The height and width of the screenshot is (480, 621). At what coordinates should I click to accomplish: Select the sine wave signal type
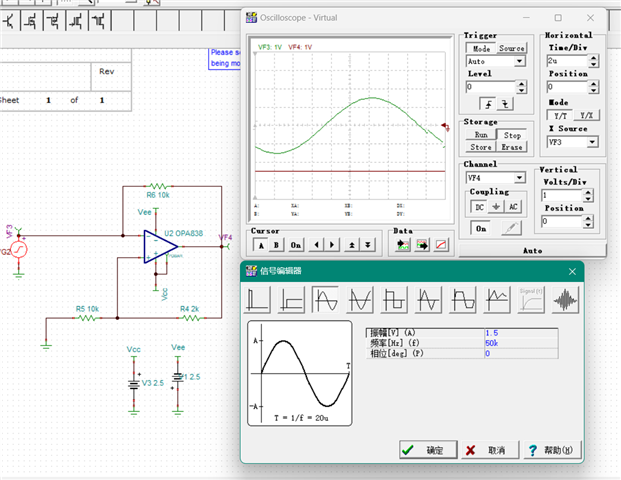(325, 299)
